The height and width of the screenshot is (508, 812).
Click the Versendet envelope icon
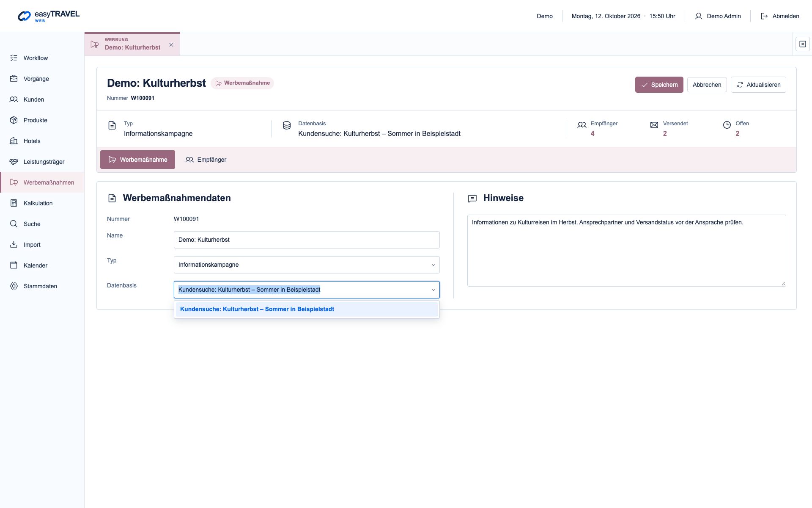click(x=654, y=125)
